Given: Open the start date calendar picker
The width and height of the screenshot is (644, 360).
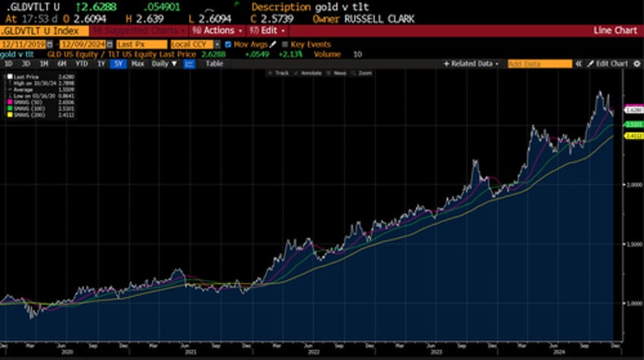Looking at the screenshot, I should (x=49, y=44).
